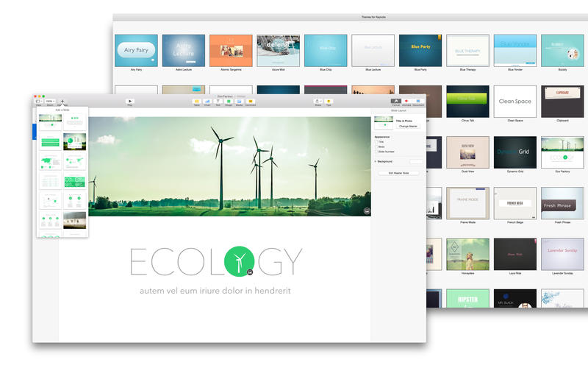
Task: Select the Title & Photo master thumbnail in inspector
Action: 384,123
